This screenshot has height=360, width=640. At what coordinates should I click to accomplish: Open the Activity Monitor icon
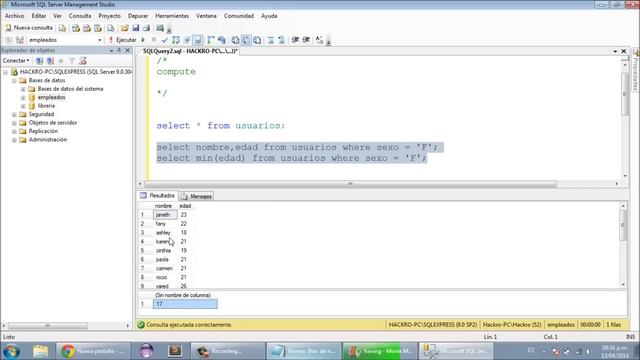160,28
